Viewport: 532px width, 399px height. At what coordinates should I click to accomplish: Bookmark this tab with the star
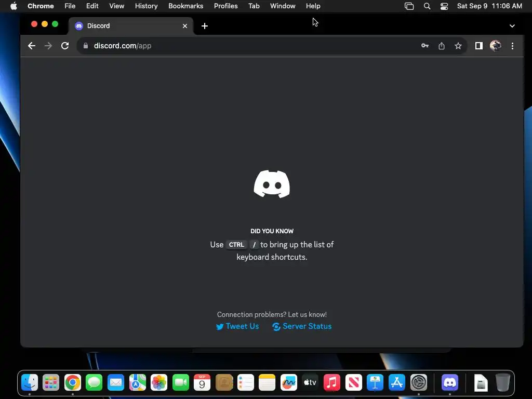coord(458,46)
